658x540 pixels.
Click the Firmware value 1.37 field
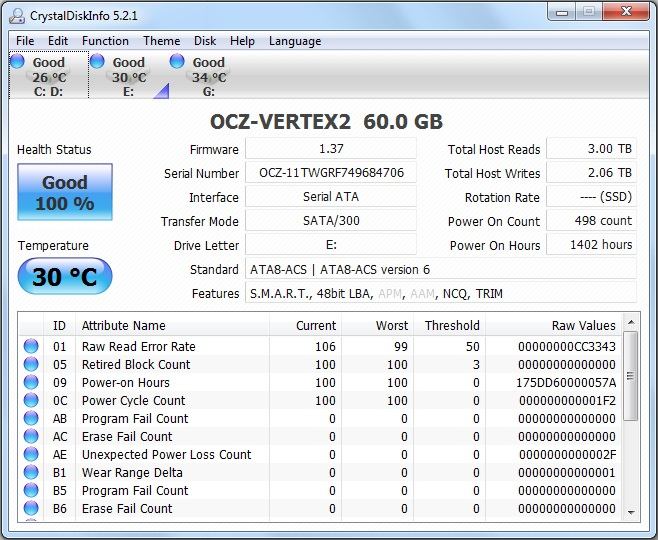click(x=331, y=149)
